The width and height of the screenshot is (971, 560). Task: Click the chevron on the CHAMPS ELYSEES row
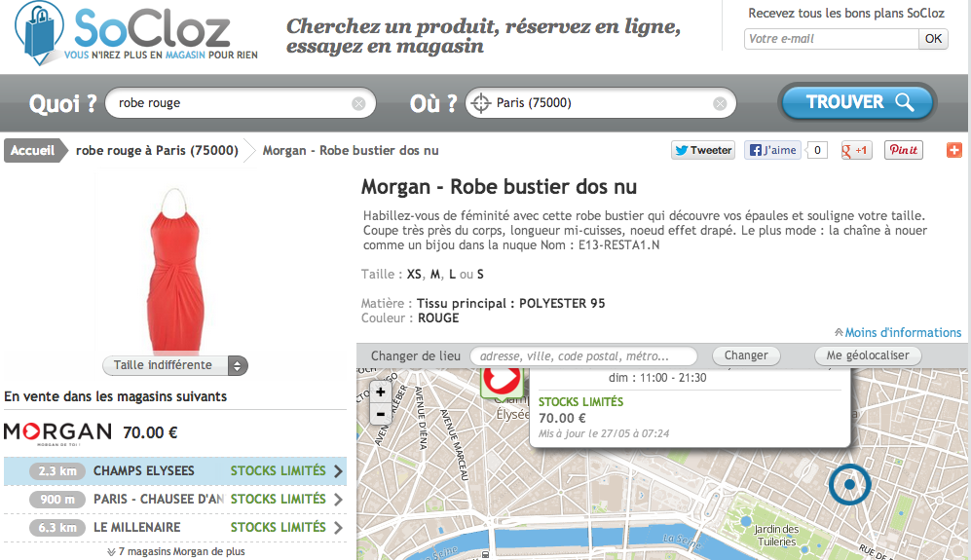(338, 471)
